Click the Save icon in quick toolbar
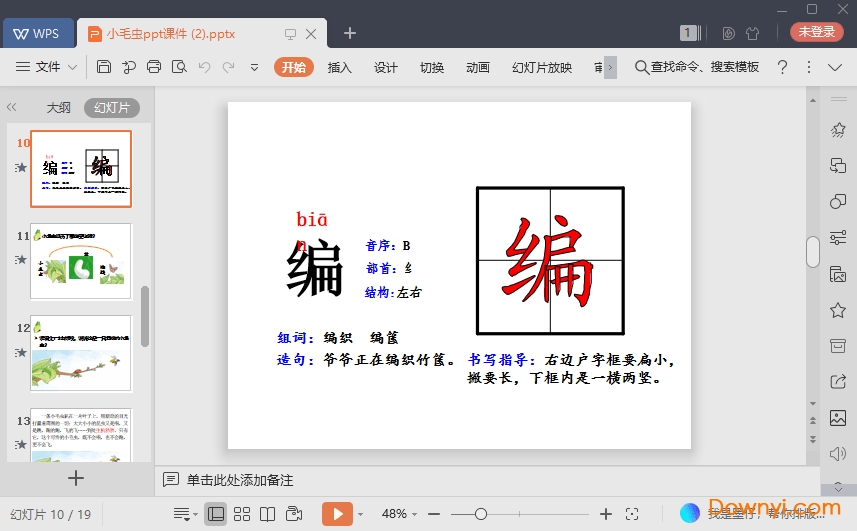Viewport: 857px width, 531px height. [104, 67]
